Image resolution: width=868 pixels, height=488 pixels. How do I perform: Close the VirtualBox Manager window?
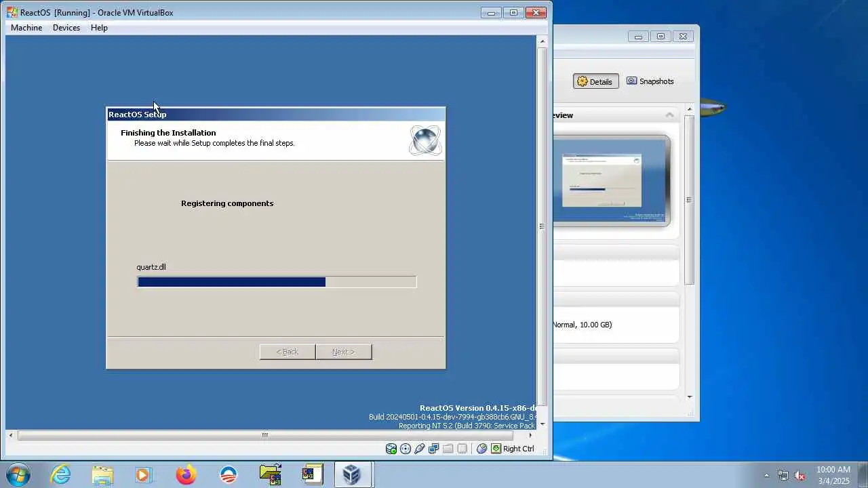[683, 37]
